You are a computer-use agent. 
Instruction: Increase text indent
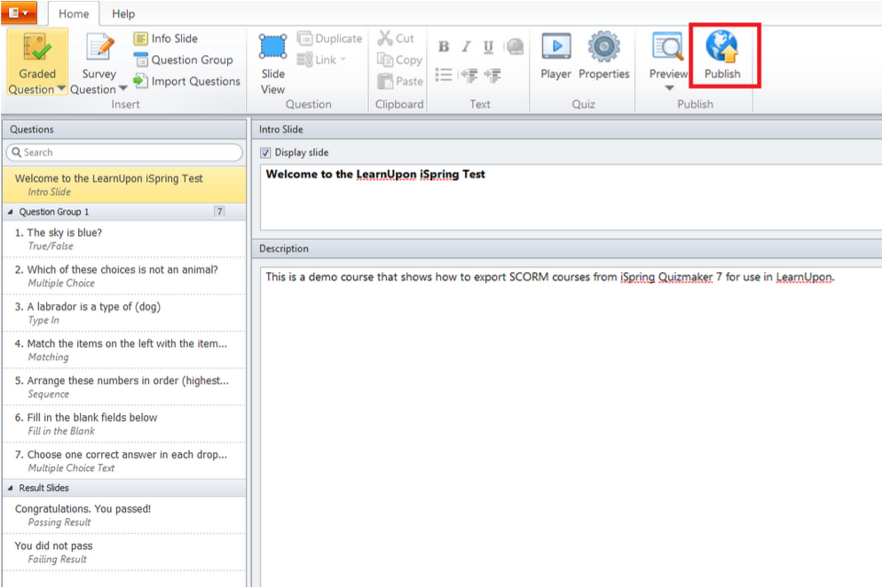492,74
